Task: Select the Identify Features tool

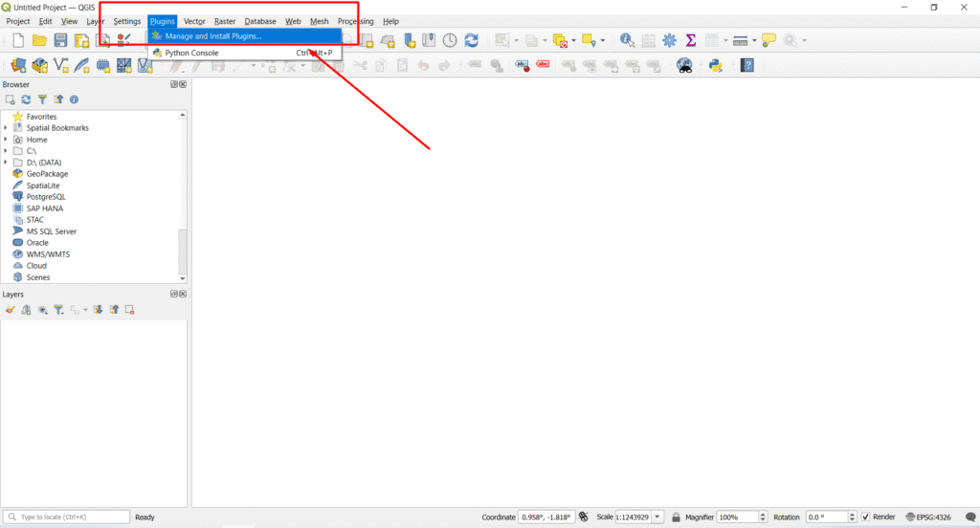Action: [627, 40]
